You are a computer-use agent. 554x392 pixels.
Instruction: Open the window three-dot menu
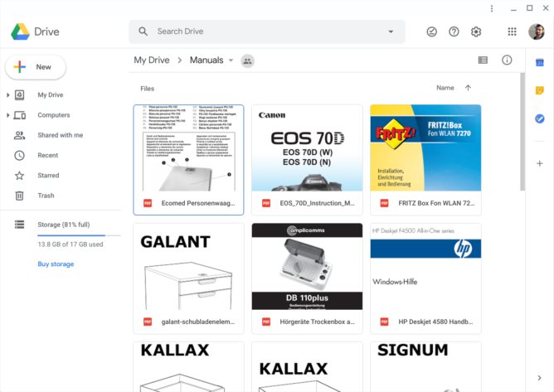point(492,8)
